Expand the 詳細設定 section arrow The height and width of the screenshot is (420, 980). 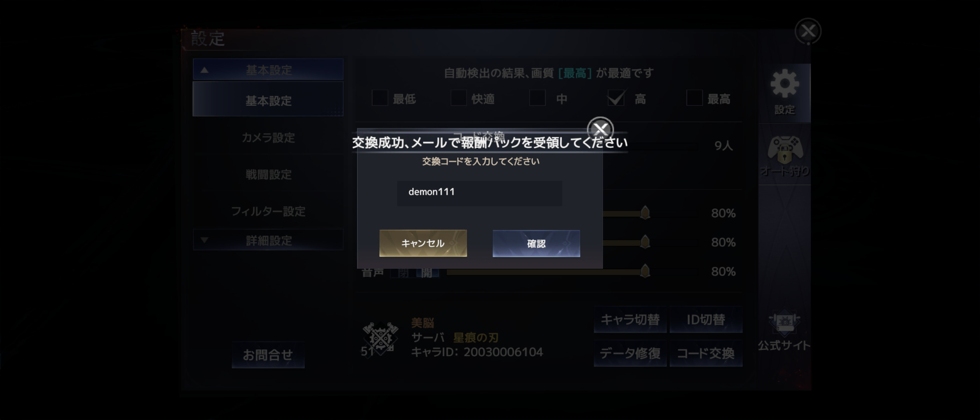204,240
